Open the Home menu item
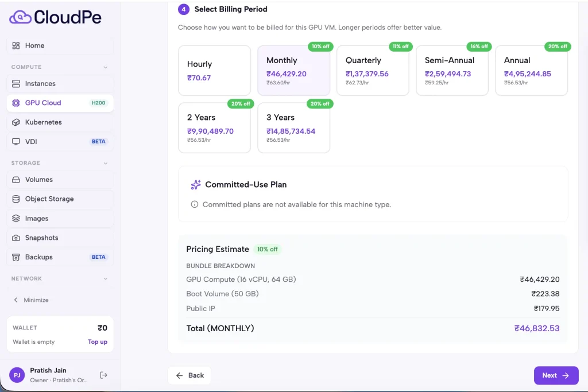Image resolution: width=588 pixels, height=392 pixels. tap(60, 46)
